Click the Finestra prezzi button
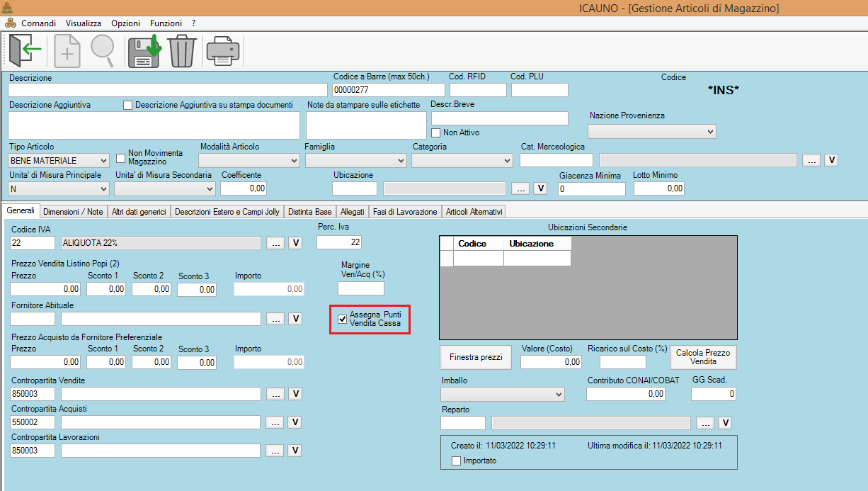 (x=476, y=357)
